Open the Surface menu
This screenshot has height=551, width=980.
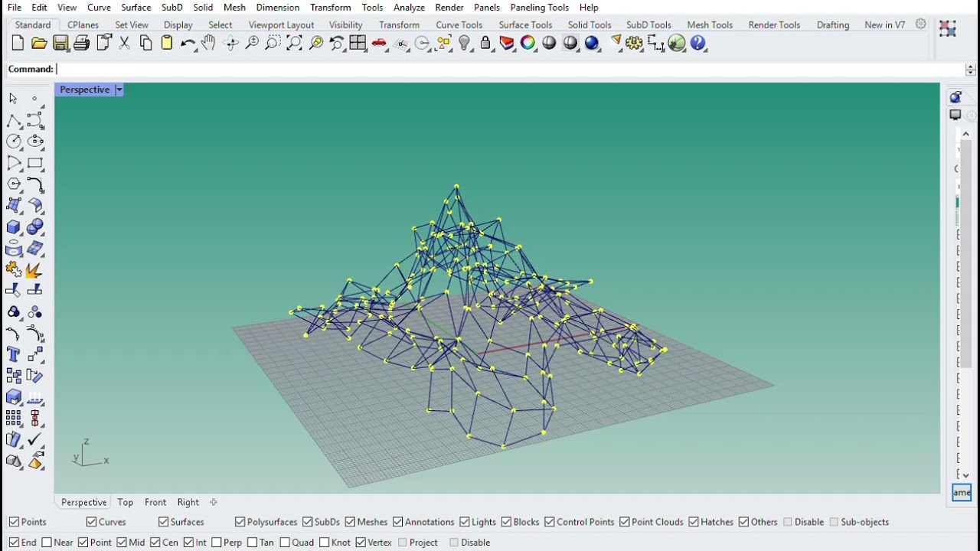tap(136, 7)
